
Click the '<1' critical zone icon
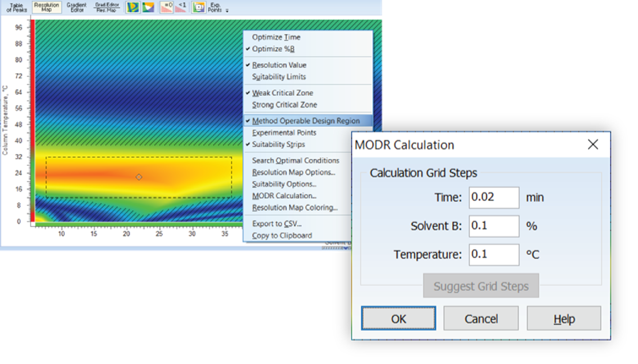coord(181,7)
